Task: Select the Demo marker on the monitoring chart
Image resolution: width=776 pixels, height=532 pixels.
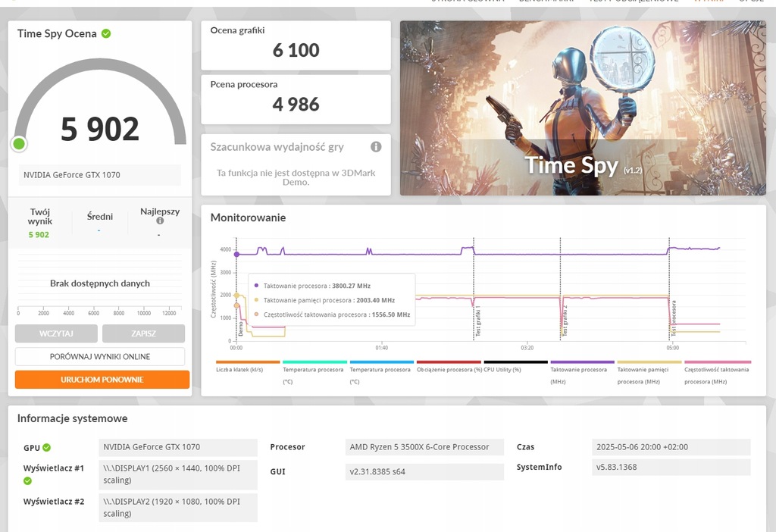Action: pos(241,329)
